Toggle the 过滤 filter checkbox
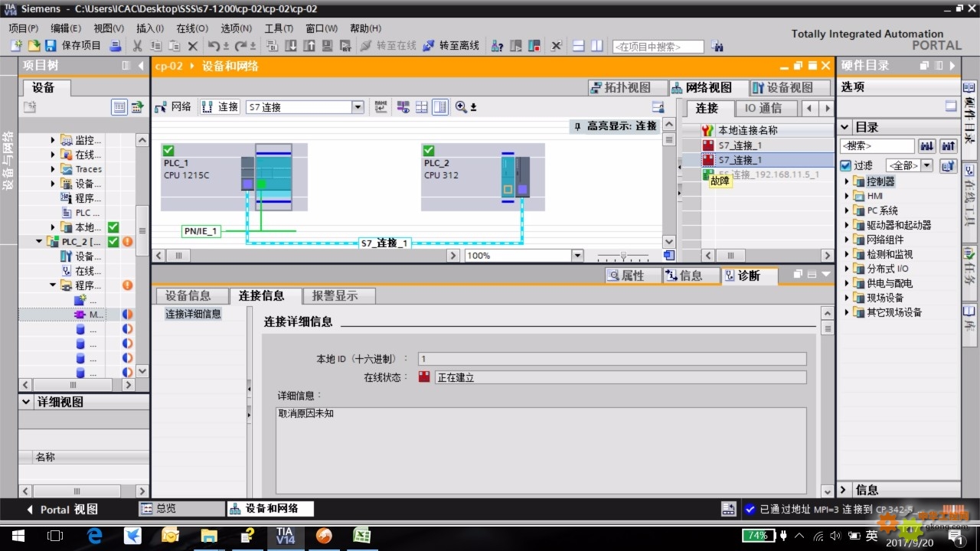Screen dimensions: 980x551 pyautogui.click(x=845, y=165)
